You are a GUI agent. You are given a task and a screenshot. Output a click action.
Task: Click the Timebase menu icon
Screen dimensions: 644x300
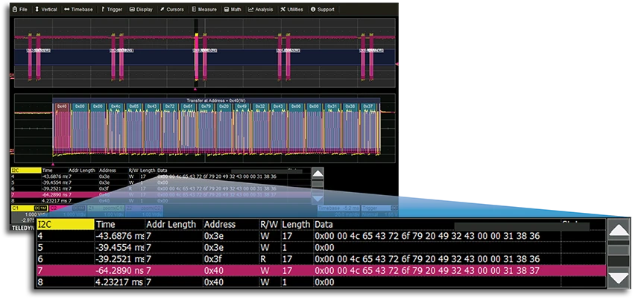coord(67,10)
